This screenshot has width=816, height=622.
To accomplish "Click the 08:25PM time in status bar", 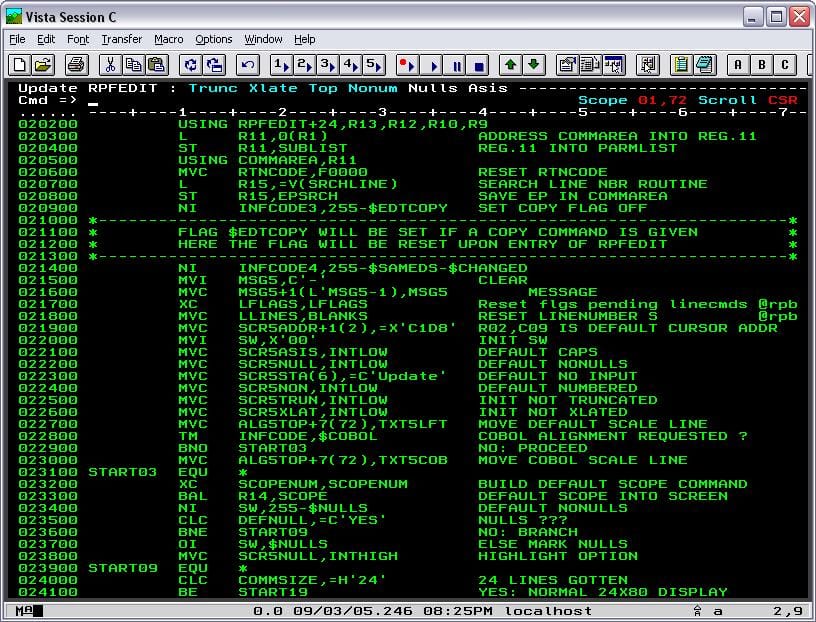I will click(x=457, y=611).
